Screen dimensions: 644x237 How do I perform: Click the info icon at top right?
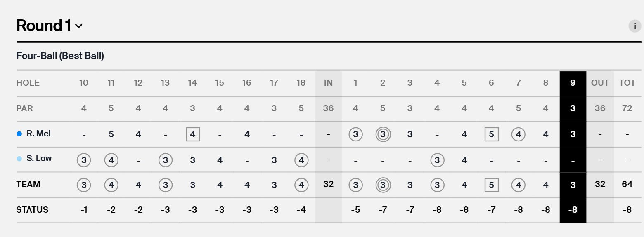tap(635, 26)
